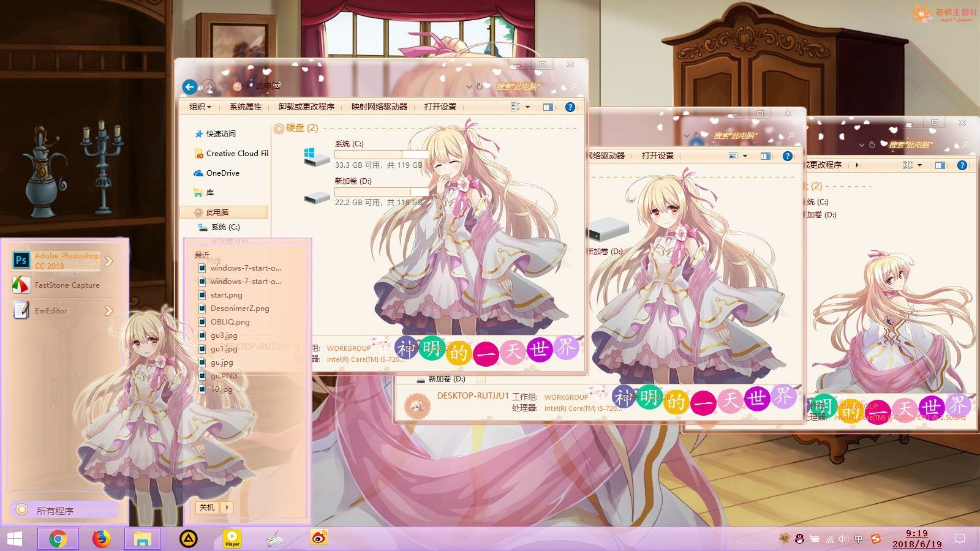The image size is (980, 551).
Task: Launch FastStone Capture from the Start menu
Action: [56, 285]
